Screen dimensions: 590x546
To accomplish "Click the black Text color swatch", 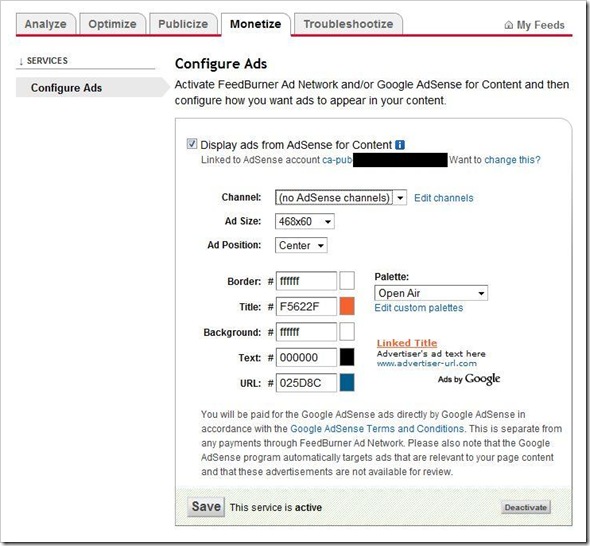I will point(347,357).
